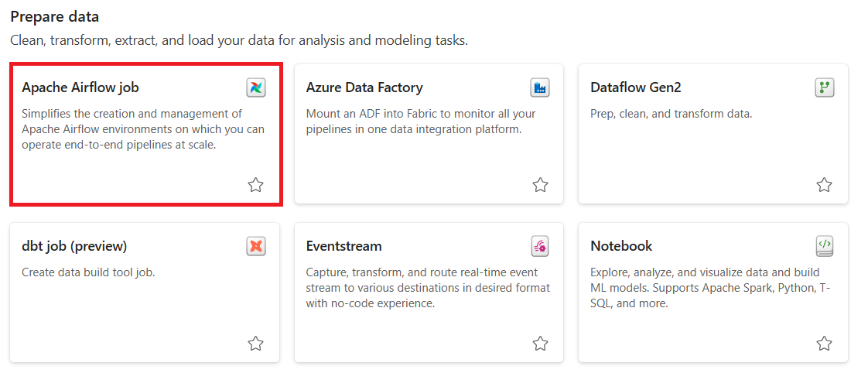Screen dimensions: 868x373
Task: Star the Notebook card
Action: click(824, 344)
